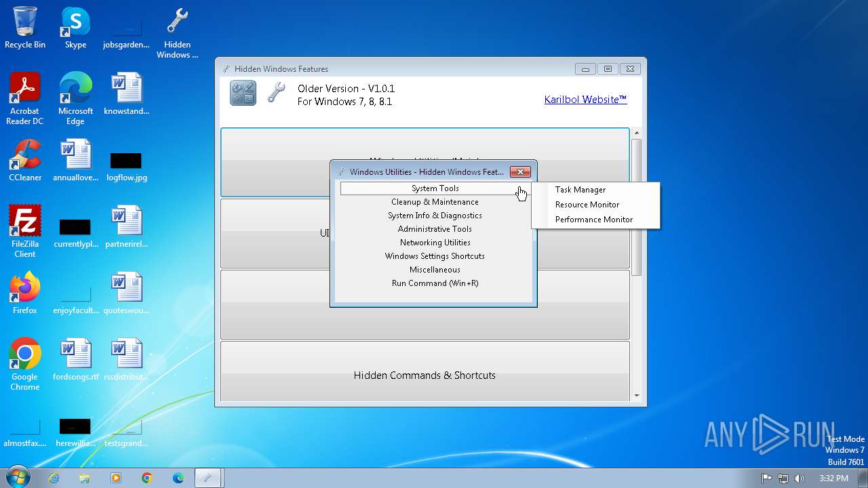Image resolution: width=868 pixels, height=488 pixels.
Task: Click the Action Center flag icon
Action: tap(767, 479)
